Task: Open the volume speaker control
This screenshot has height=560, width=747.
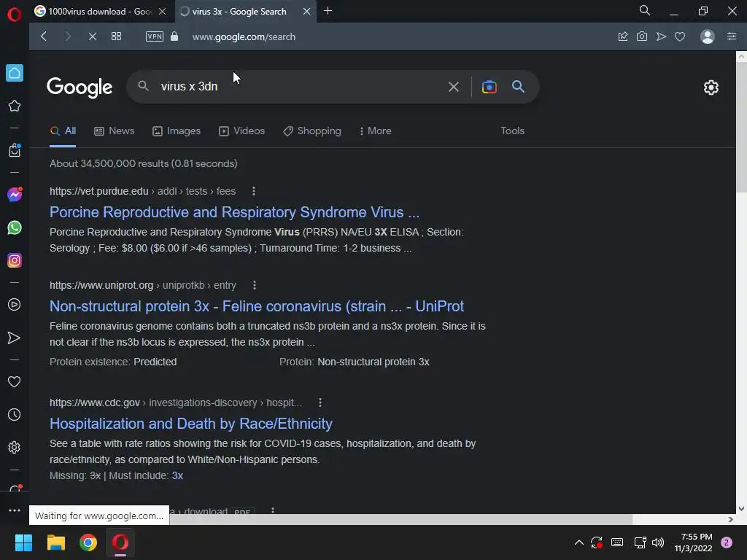Action: click(658, 542)
